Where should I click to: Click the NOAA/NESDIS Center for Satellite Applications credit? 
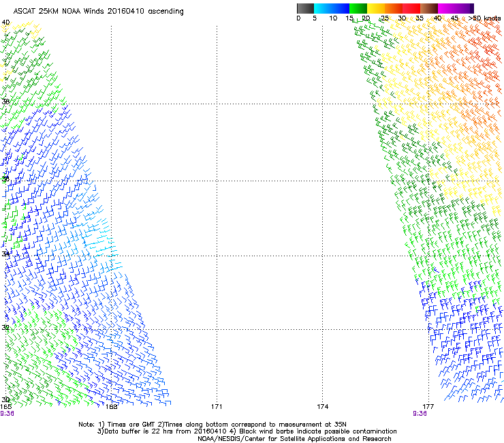[294, 439]
